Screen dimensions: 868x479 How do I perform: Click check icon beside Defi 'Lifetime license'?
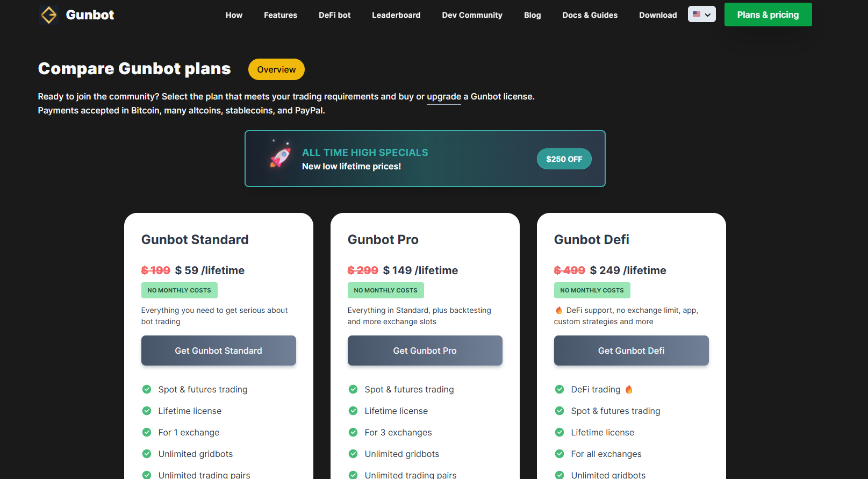(x=559, y=432)
